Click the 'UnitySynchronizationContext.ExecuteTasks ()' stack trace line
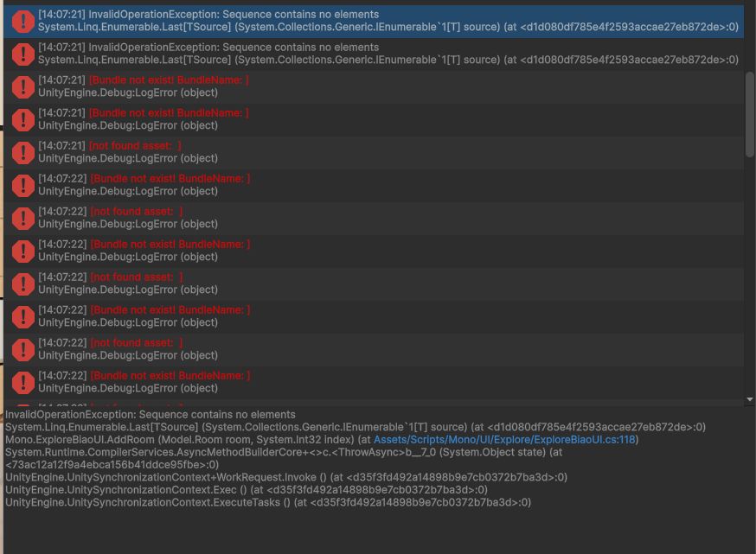 click(268, 502)
